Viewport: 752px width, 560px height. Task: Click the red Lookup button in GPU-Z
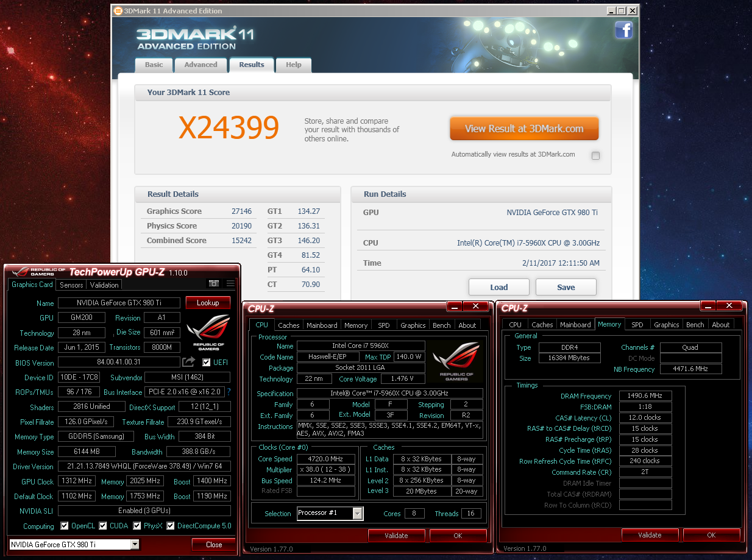click(x=208, y=303)
